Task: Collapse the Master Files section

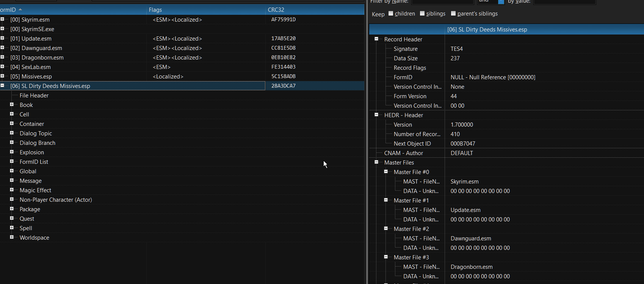Action: pos(376,162)
